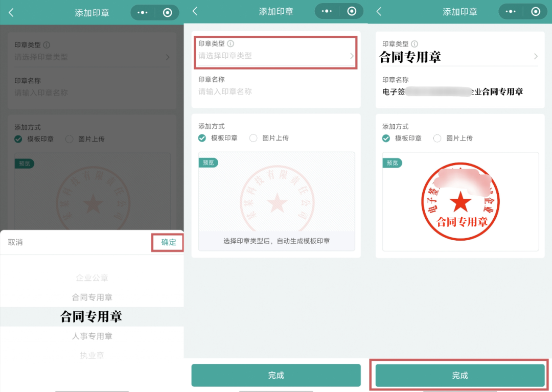The width and height of the screenshot is (552, 392).
Task: Choose the 图片上传 option
Action: [253, 137]
